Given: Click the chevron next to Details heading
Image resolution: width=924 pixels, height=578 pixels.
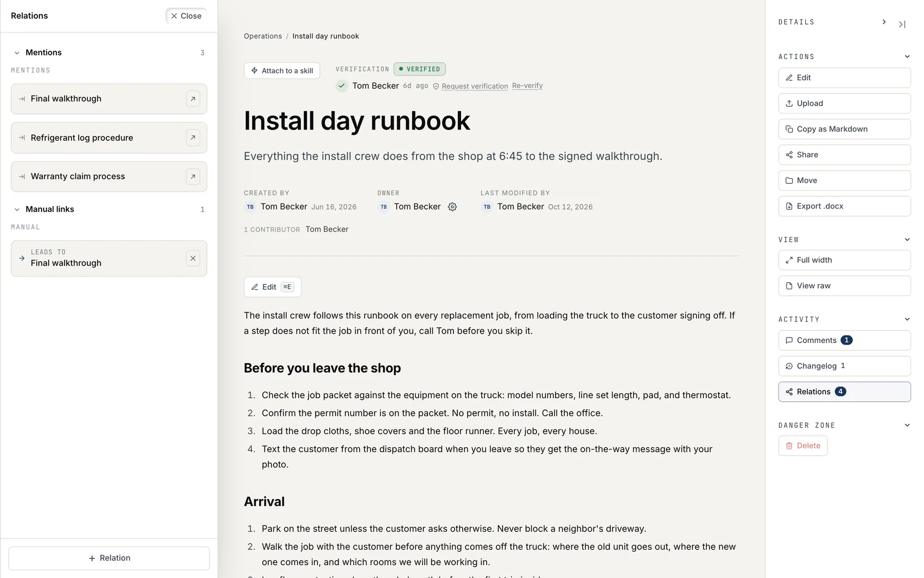Looking at the screenshot, I should (884, 22).
